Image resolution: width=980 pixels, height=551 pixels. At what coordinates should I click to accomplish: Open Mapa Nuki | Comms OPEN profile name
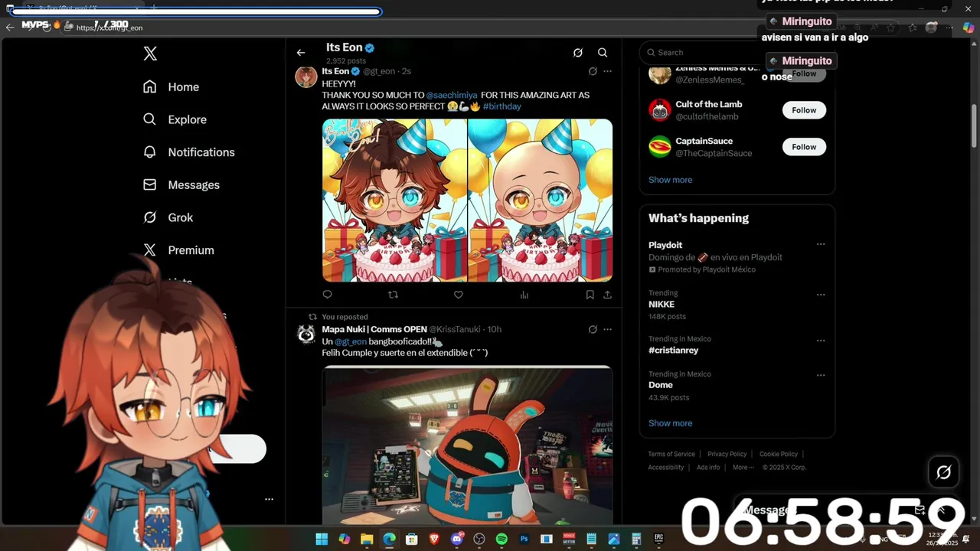click(x=374, y=329)
